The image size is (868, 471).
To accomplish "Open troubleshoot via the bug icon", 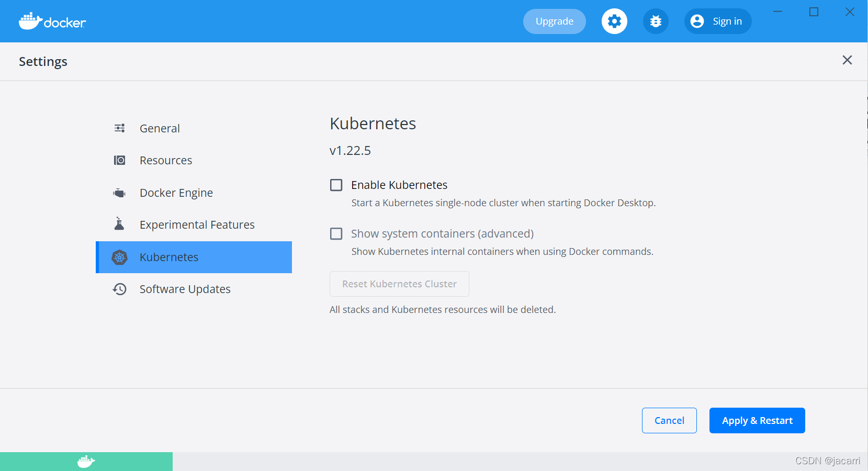I will tap(656, 21).
